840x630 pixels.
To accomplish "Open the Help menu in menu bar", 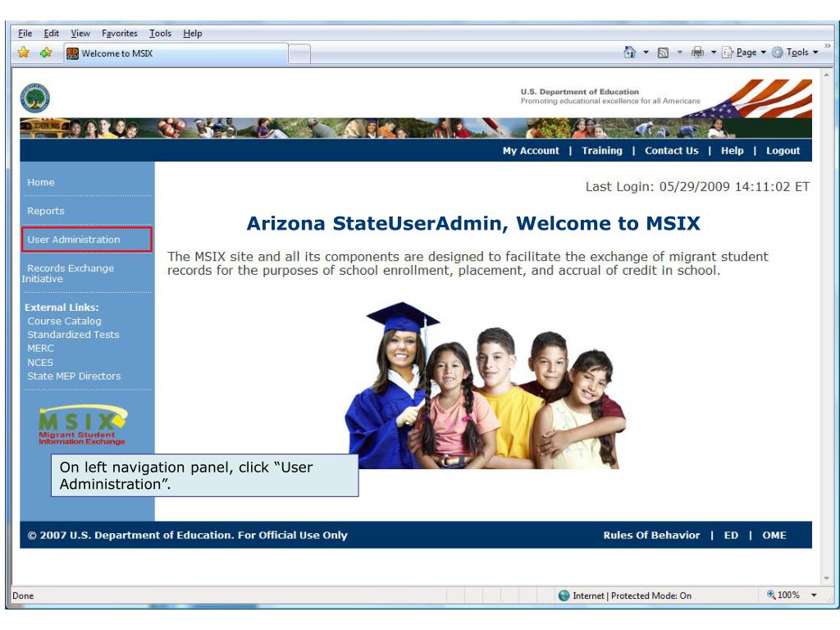I will [x=192, y=33].
